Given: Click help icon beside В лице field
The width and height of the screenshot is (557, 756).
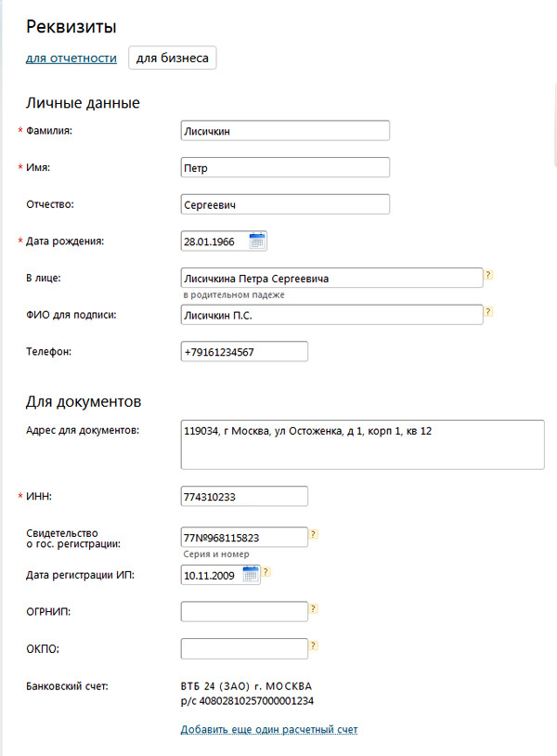Looking at the screenshot, I should tap(489, 275).
